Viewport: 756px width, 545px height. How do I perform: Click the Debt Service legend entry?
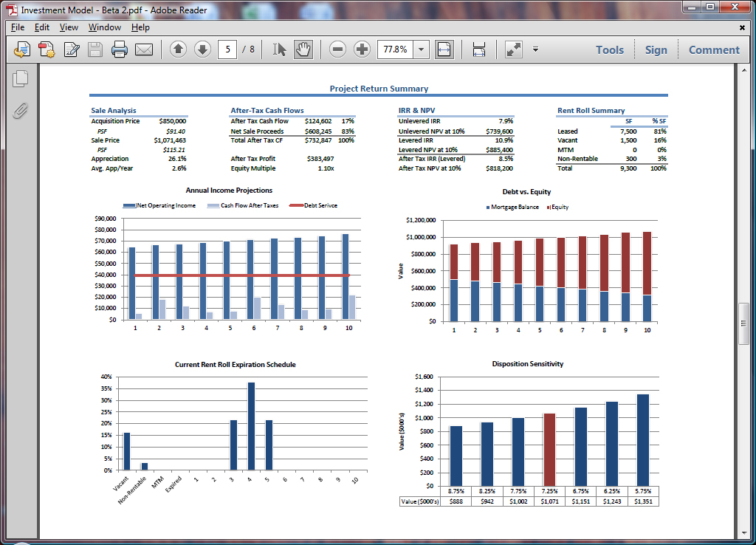point(313,205)
